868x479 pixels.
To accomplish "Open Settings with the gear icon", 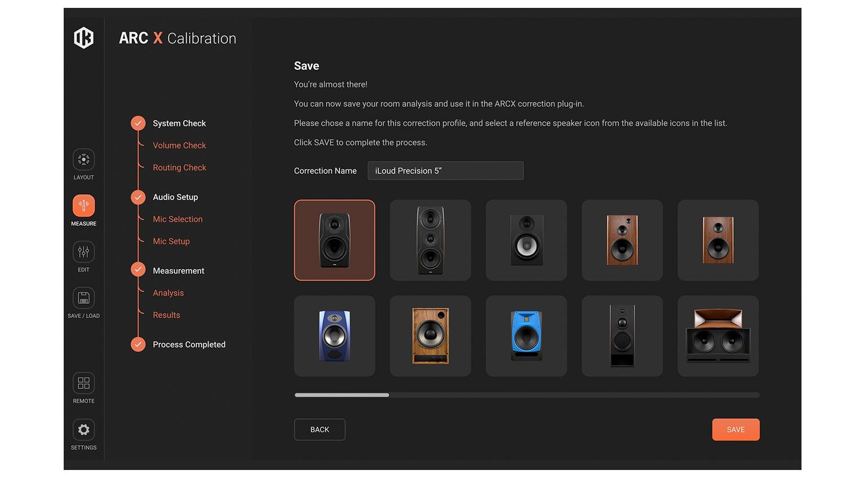I will (x=83, y=430).
